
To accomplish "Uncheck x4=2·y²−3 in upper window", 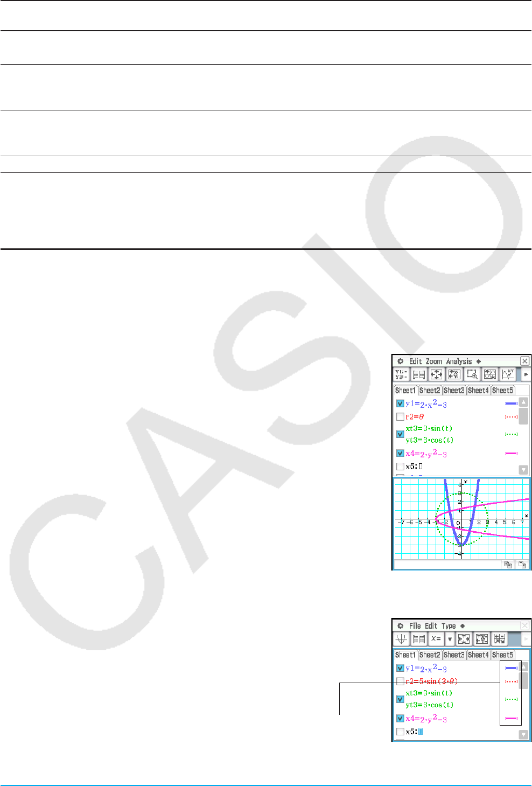I will (x=400, y=453).
